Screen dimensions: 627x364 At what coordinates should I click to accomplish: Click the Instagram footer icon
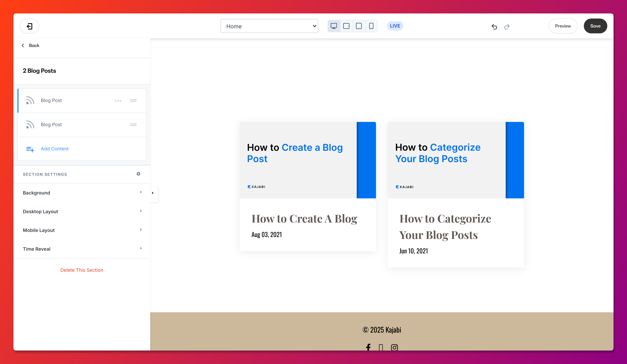tap(394, 347)
